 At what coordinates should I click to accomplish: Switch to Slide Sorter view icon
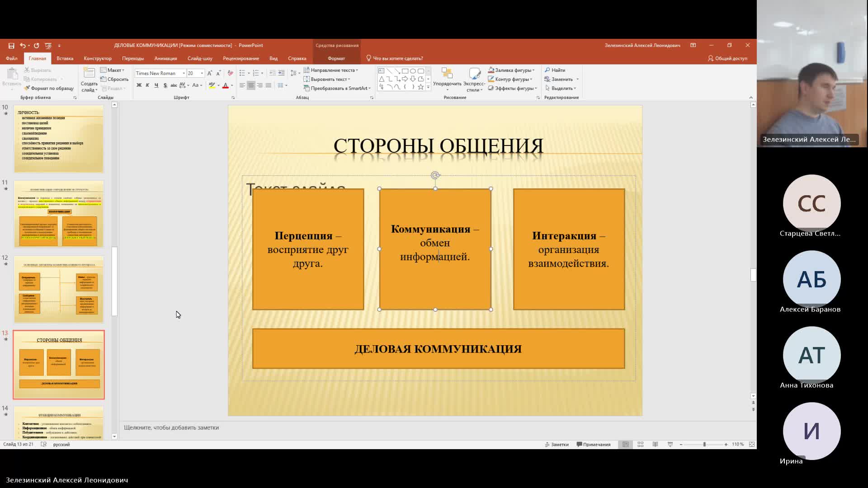641,445
